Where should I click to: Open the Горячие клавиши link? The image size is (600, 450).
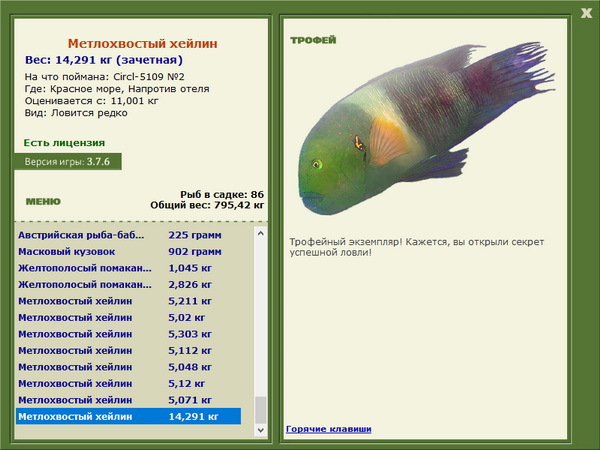[328, 429]
